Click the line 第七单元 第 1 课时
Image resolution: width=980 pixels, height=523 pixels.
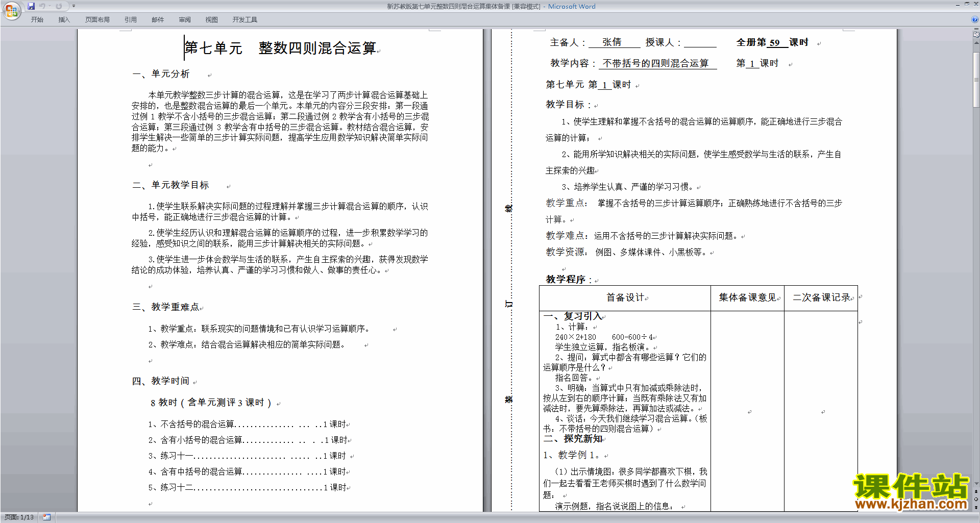coord(589,85)
